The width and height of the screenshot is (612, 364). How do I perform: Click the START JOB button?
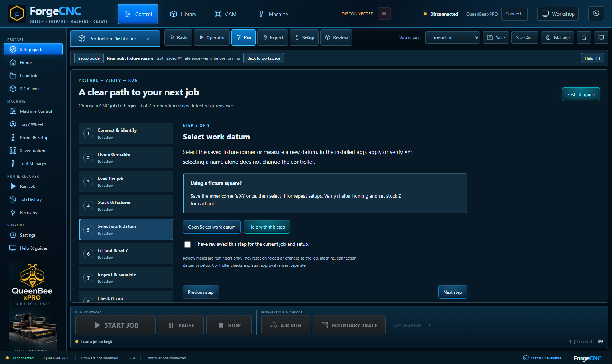[x=115, y=325]
